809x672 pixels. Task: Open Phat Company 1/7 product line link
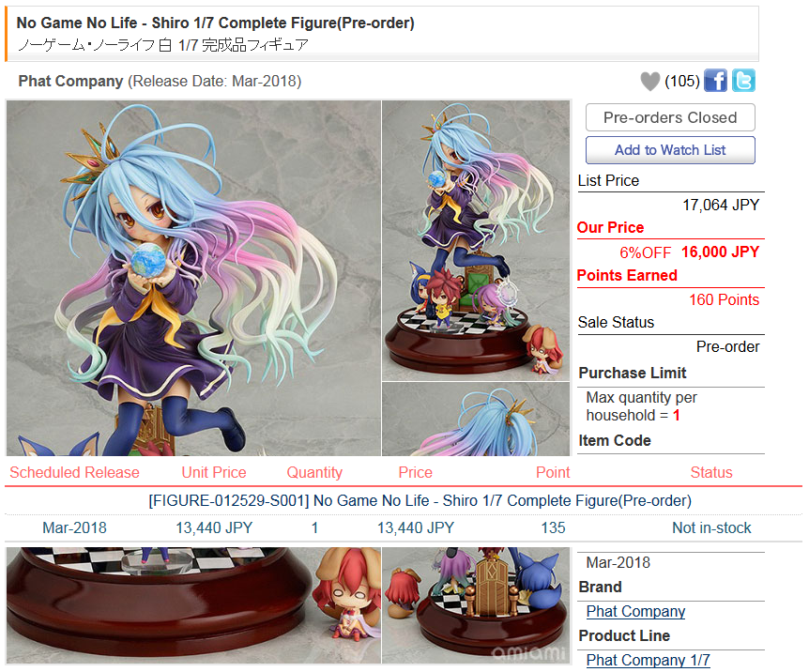click(x=648, y=660)
